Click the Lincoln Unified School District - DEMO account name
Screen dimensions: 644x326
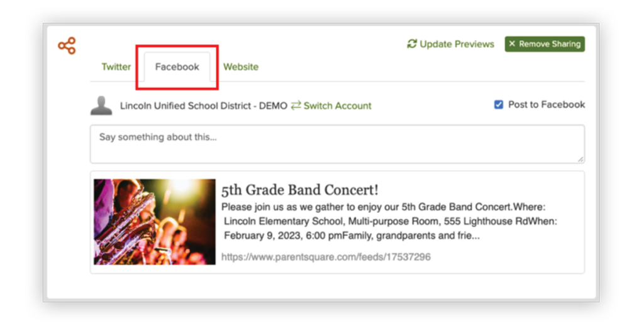(204, 106)
